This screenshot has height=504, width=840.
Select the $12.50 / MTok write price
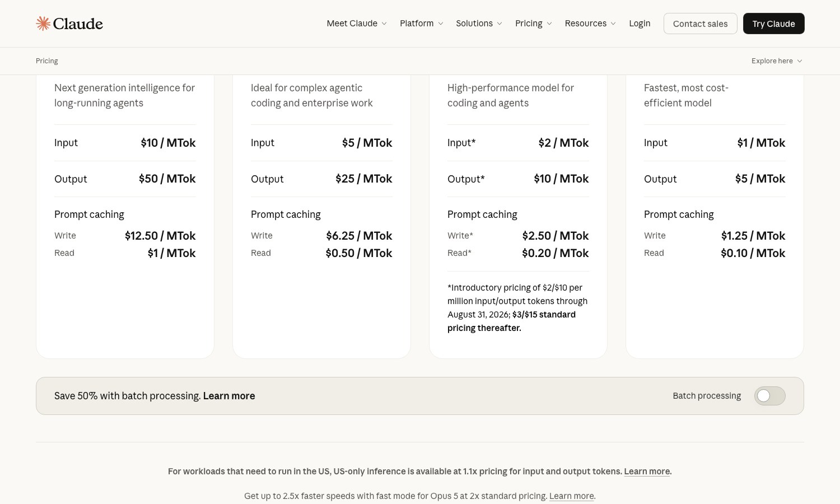coord(160,236)
